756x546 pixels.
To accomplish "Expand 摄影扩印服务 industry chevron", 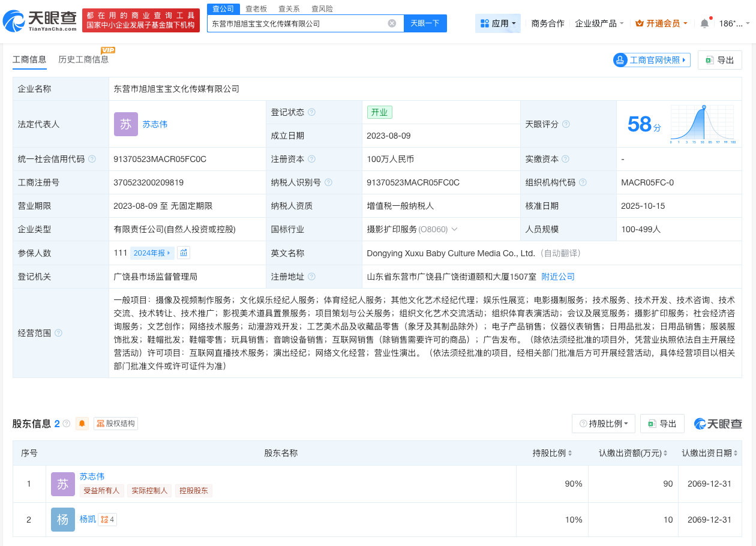I will point(454,229).
